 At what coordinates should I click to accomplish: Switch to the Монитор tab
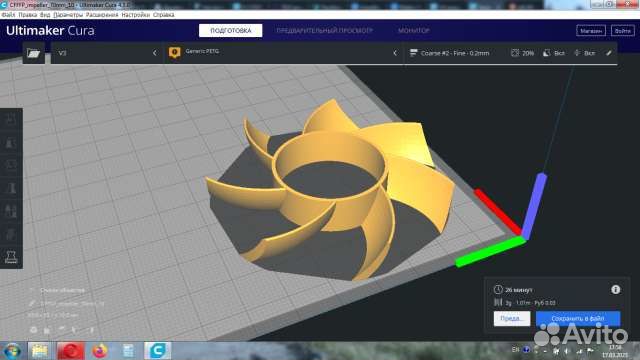pos(413,31)
